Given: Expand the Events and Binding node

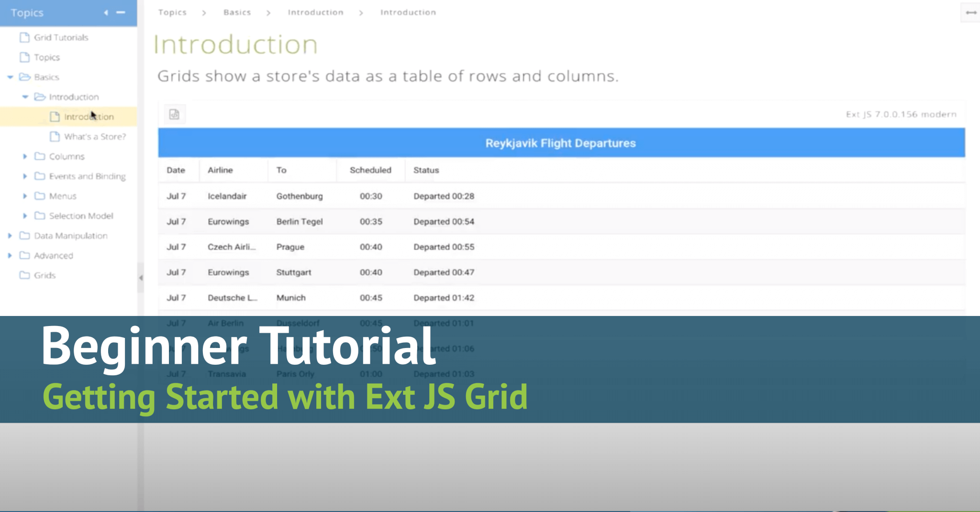Looking at the screenshot, I should coord(25,176).
